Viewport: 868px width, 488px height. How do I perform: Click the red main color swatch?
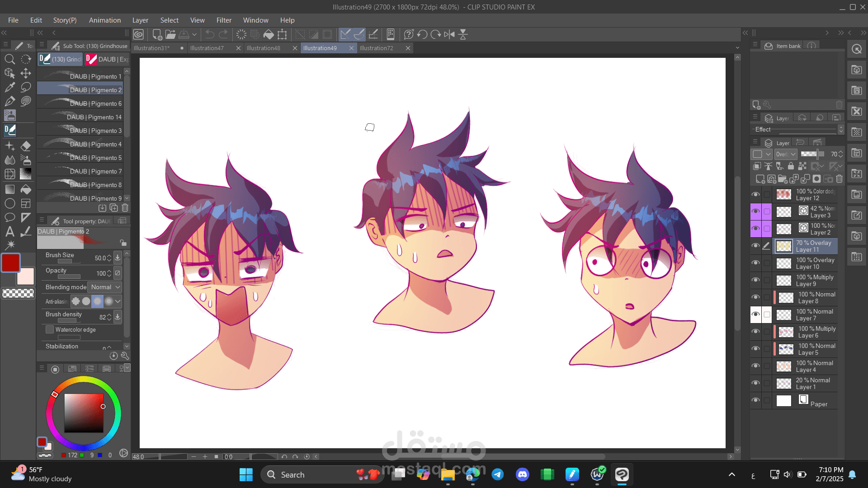point(10,263)
